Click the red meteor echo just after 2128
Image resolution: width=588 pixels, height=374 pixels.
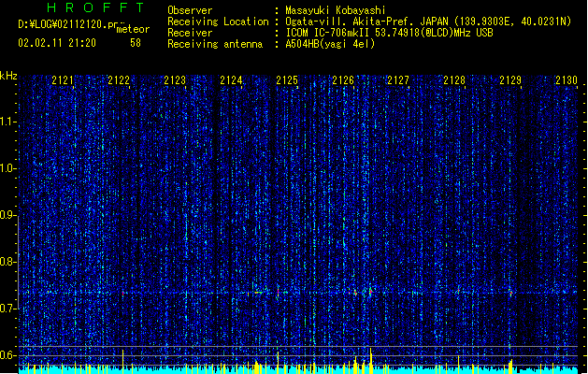pyautogui.click(x=458, y=291)
